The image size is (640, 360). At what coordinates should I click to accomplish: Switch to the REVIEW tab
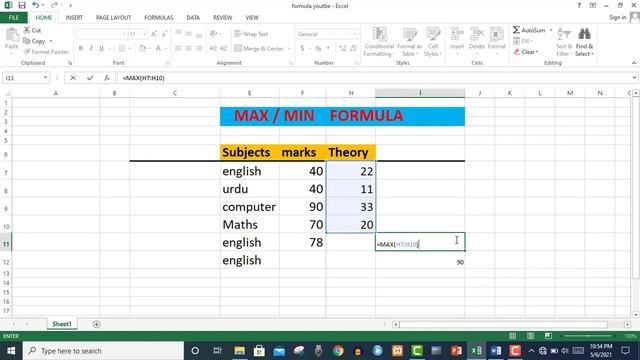pyautogui.click(x=222, y=18)
